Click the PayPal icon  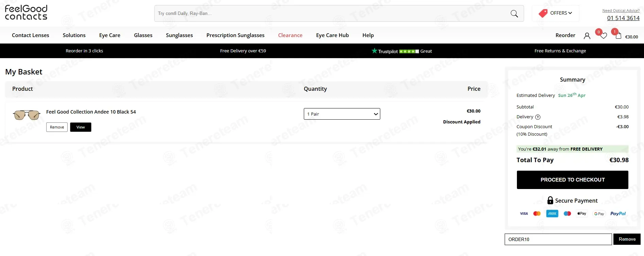(618, 214)
